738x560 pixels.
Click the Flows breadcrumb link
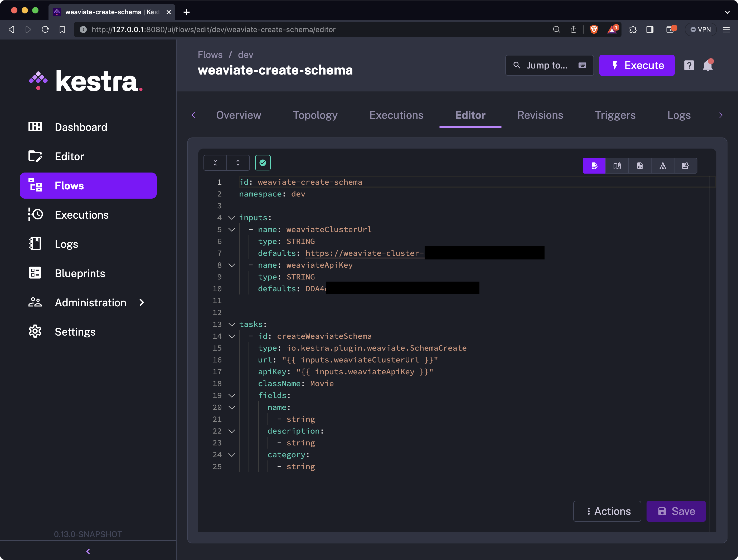[x=210, y=55]
